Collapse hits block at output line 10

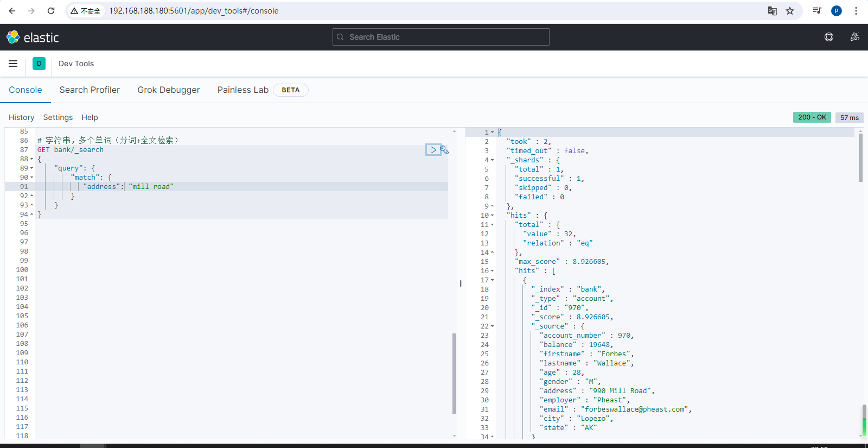click(x=493, y=216)
